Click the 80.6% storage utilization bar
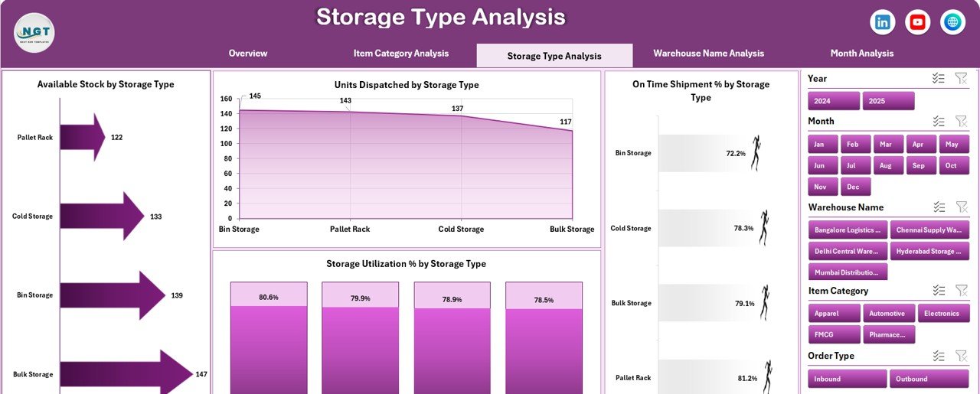Viewport: 980px width, 394px height. coord(269,337)
